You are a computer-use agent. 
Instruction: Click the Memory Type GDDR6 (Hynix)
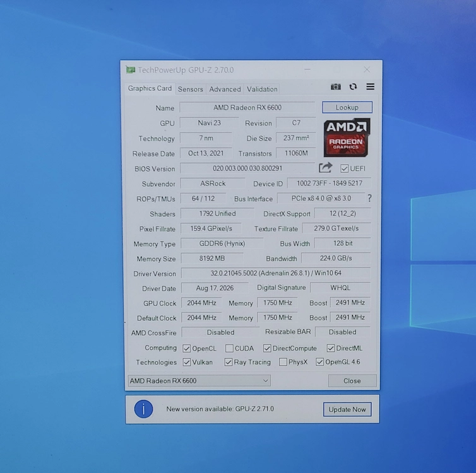click(222, 243)
